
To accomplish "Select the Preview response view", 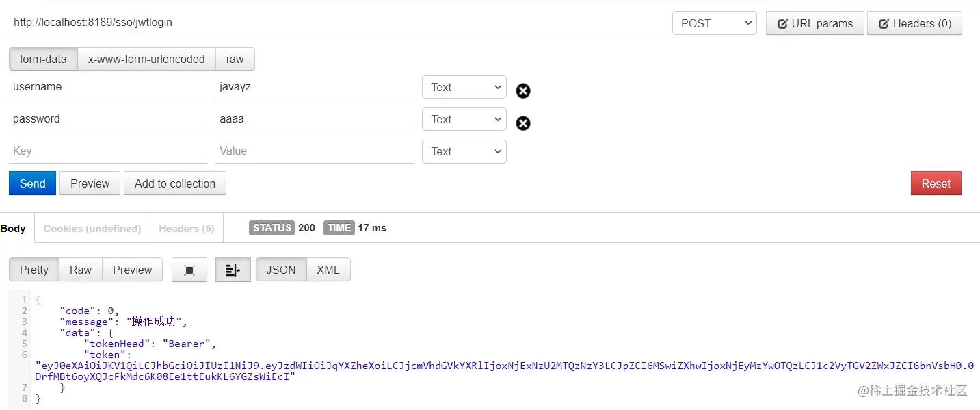I will click(132, 270).
